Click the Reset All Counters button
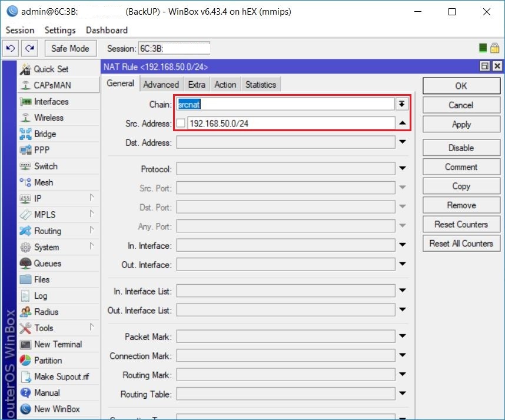This screenshot has width=505, height=420. tap(461, 244)
